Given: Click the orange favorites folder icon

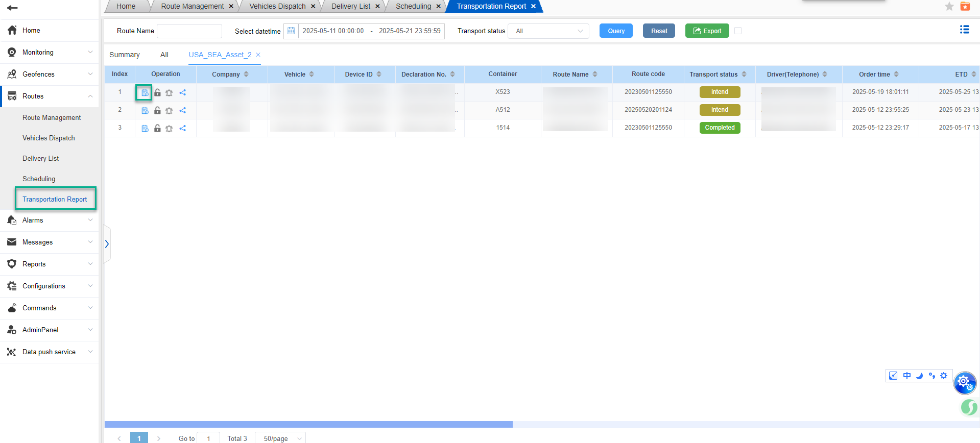Looking at the screenshot, I should (x=965, y=6).
